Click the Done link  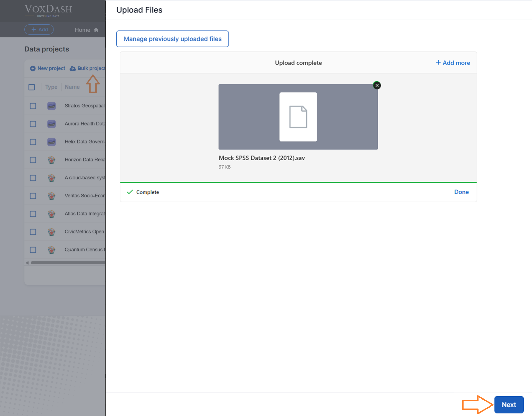pyautogui.click(x=461, y=192)
